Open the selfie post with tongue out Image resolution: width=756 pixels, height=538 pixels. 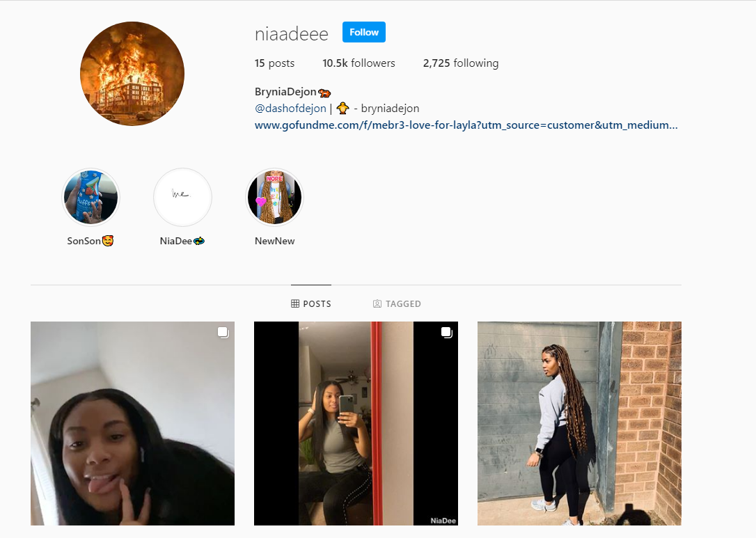coord(132,423)
